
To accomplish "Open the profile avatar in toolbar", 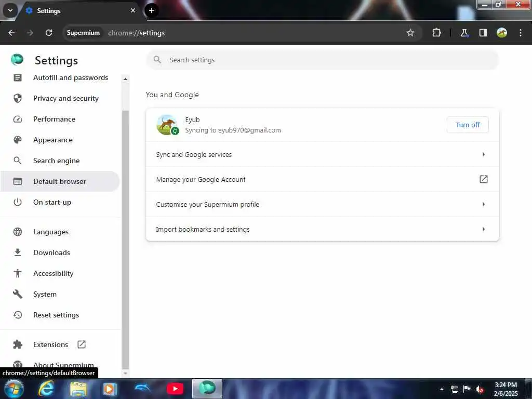I will pyautogui.click(x=501, y=33).
